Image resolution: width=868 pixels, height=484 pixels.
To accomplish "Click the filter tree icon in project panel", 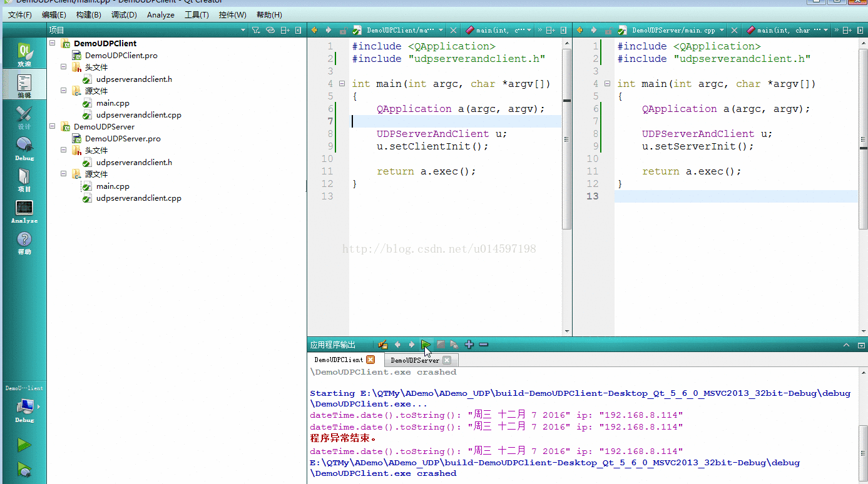I will [x=255, y=30].
